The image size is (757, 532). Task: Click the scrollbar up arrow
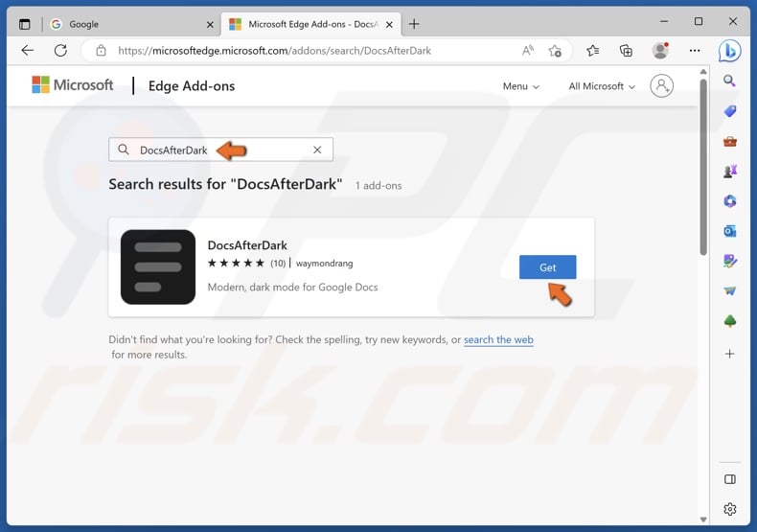[703, 72]
